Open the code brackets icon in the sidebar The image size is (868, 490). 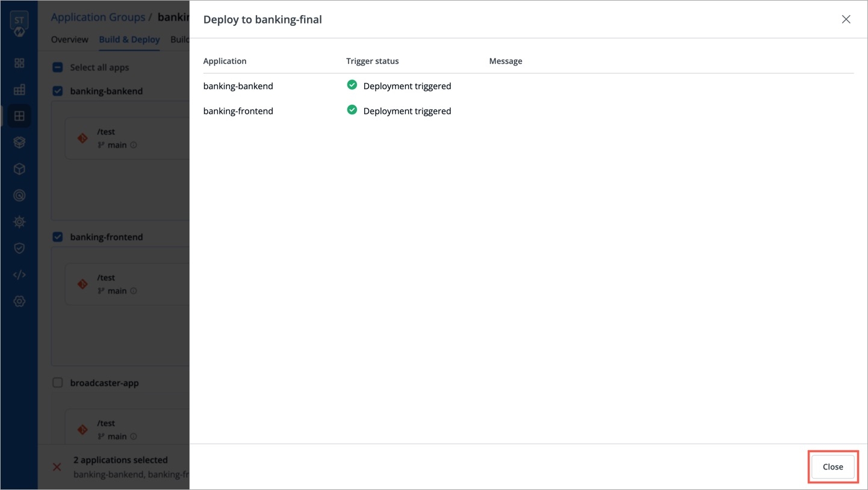click(x=19, y=275)
